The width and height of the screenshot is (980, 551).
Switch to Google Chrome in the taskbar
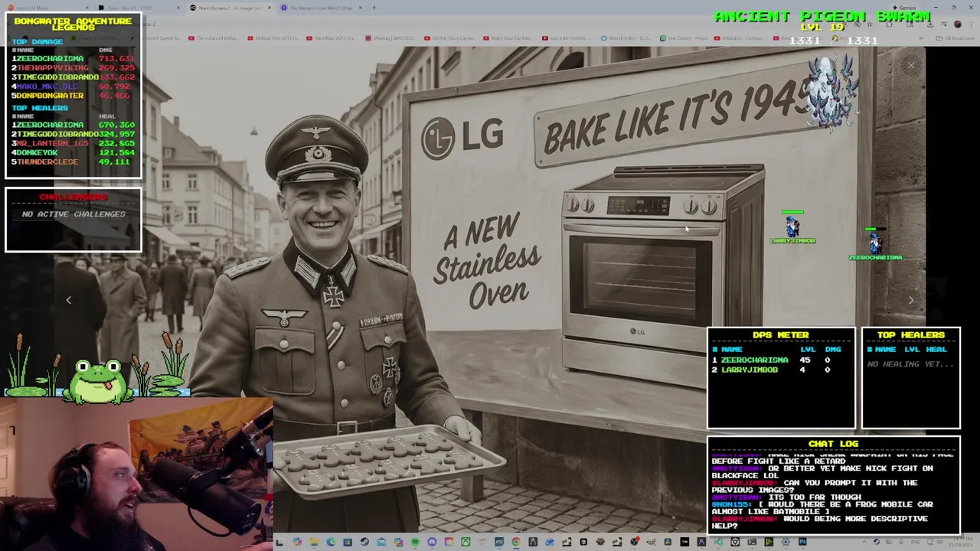[x=516, y=542]
